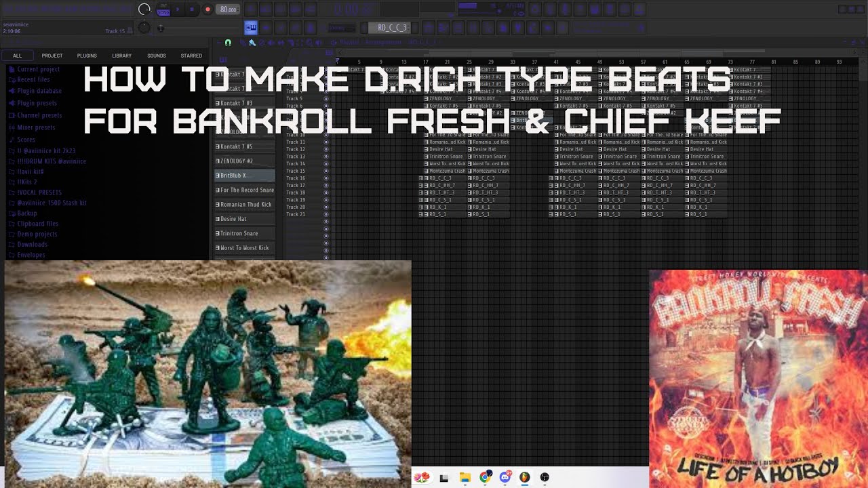Open the browser PLUGINS tab
Image resolution: width=868 pixels, height=488 pixels.
point(87,56)
